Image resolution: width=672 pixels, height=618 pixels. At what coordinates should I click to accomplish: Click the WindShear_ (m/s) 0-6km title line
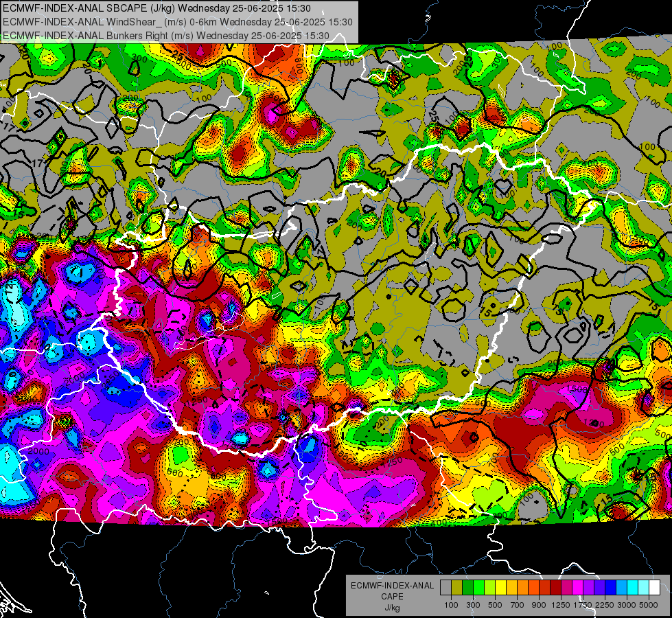(x=177, y=22)
